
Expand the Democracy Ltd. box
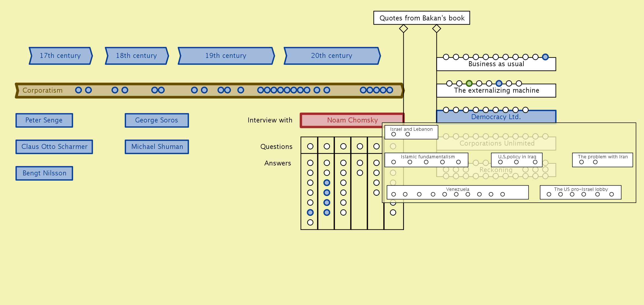coord(496,117)
